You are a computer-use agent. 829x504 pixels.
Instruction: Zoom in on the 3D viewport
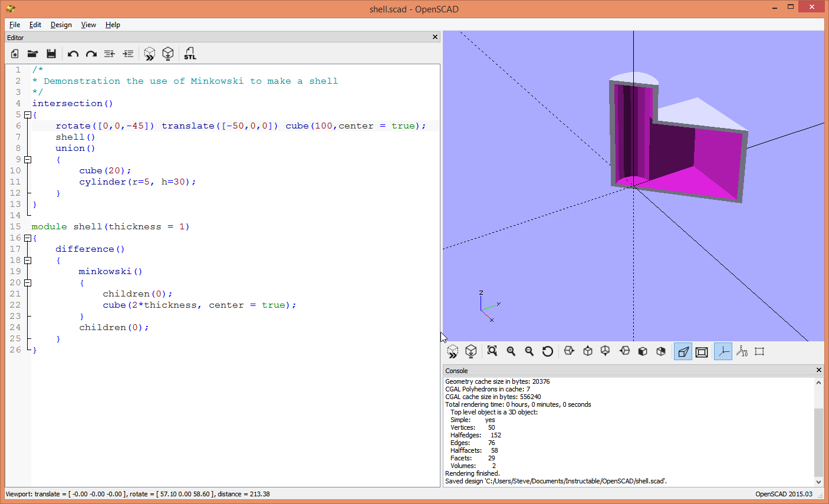click(x=511, y=351)
